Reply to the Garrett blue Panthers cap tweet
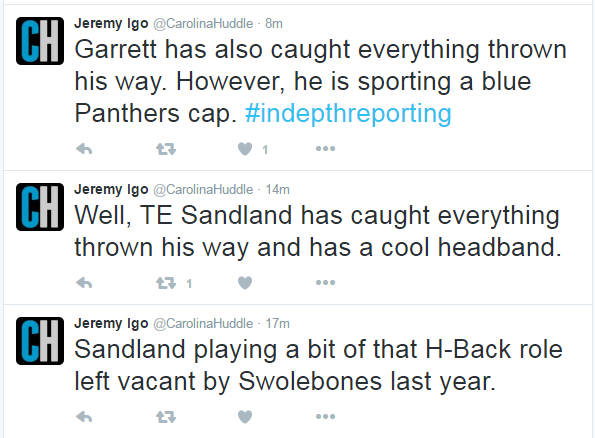 tap(84, 149)
